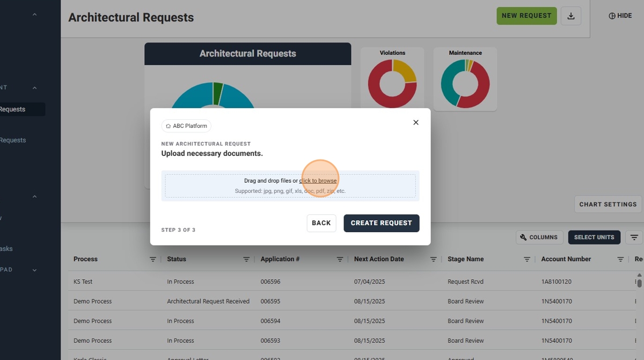
Task: Sort by the Status column header
Action: coord(177,259)
